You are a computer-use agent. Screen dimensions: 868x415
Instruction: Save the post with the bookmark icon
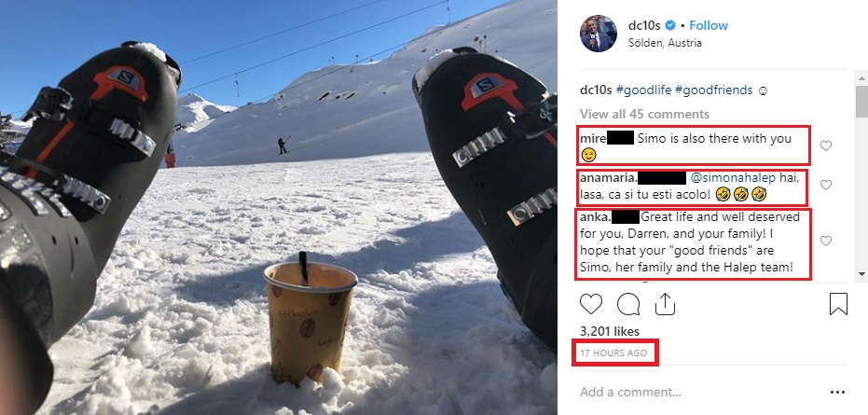[x=839, y=304]
